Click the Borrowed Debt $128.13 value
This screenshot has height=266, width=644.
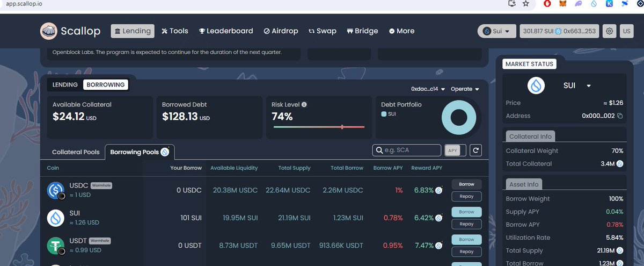pyautogui.click(x=186, y=117)
